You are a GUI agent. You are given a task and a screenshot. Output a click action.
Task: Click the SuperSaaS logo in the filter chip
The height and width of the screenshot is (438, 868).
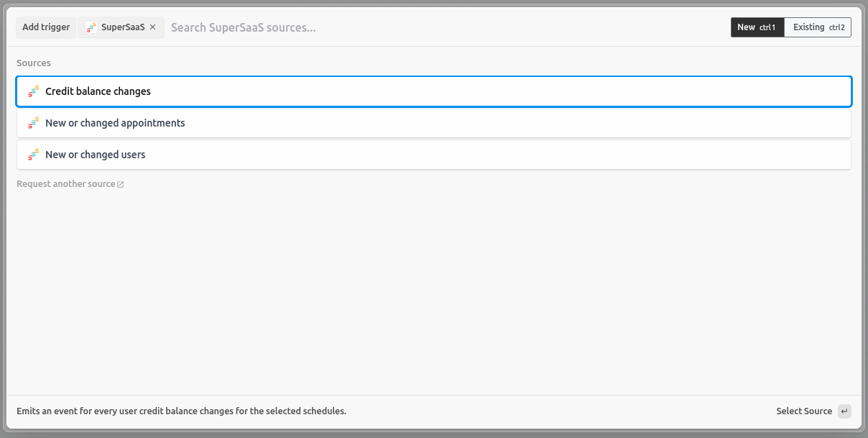pyautogui.click(x=91, y=27)
